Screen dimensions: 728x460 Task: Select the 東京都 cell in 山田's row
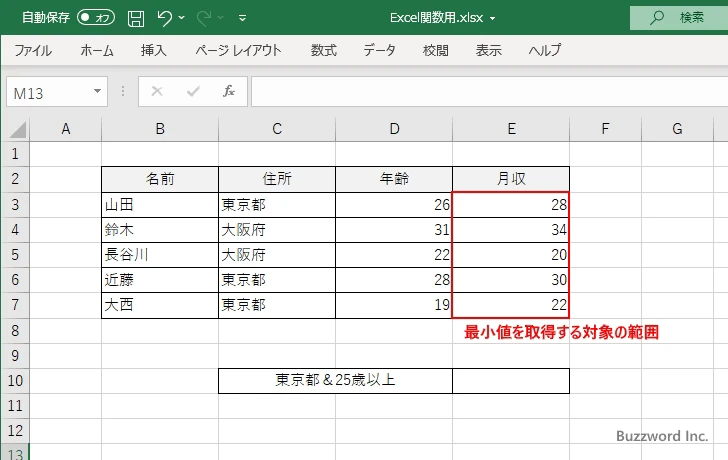tap(277, 205)
